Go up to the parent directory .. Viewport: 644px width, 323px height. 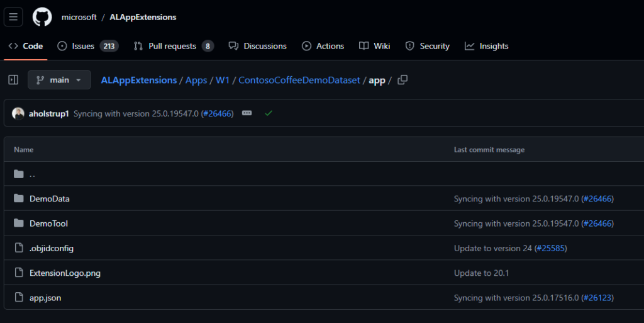point(32,174)
